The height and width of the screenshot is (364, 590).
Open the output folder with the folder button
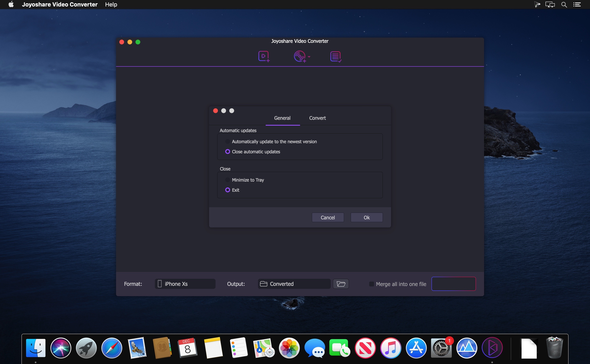pyautogui.click(x=341, y=284)
